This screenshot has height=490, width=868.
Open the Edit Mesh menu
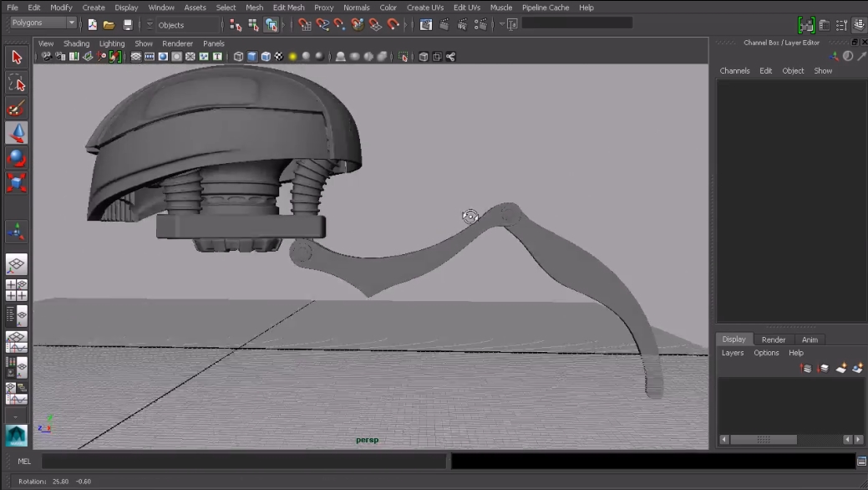point(288,8)
